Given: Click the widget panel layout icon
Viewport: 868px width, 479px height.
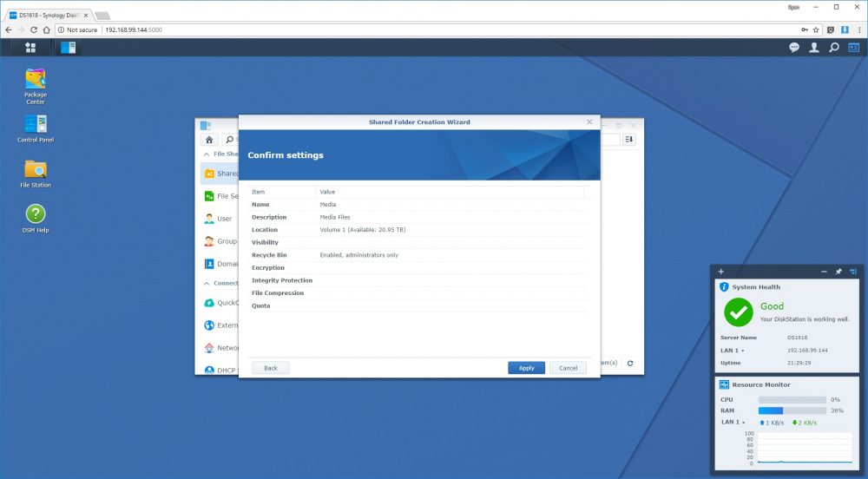Looking at the screenshot, I should click(x=852, y=272).
